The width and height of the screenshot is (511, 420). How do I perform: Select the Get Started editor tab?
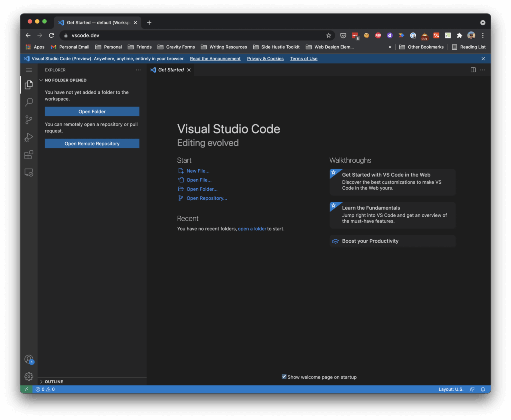point(171,70)
